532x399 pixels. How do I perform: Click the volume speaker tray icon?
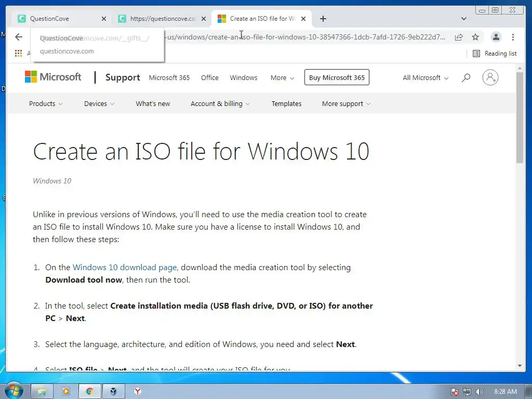click(479, 392)
